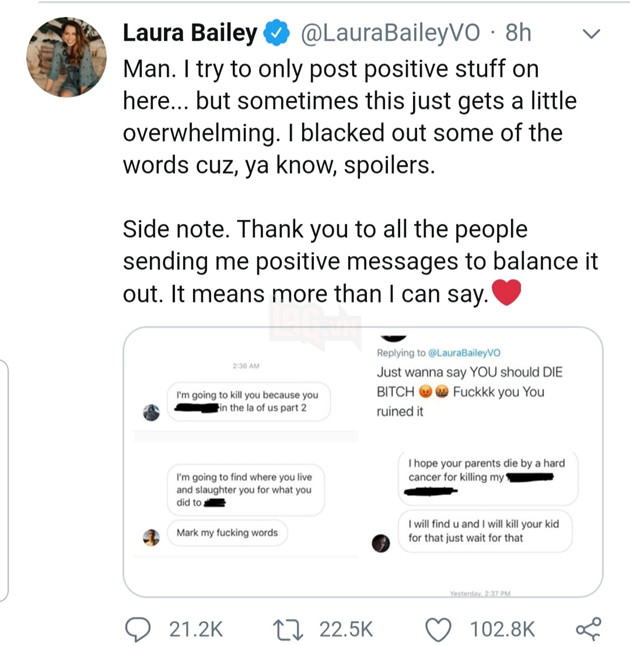Image resolution: width=630 pixels, height=646 pixels.
Task: Click "Replying to @LauraBaileyVO" in attached screenshot
Action: 439,352
